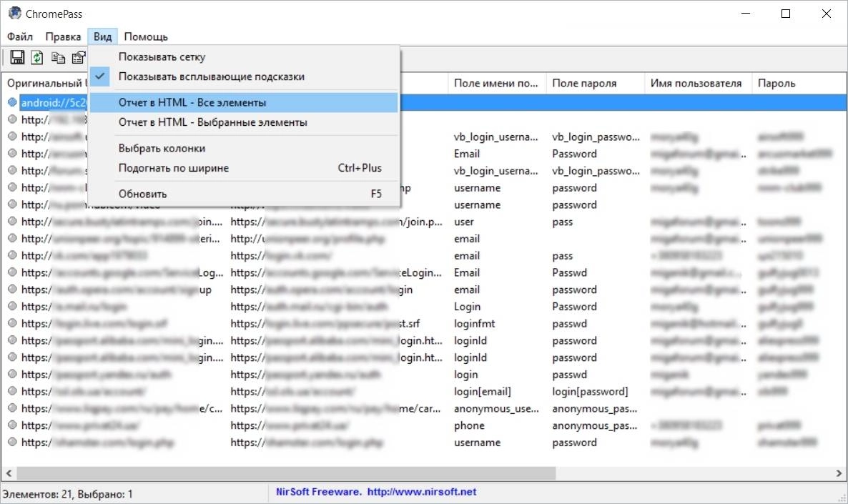Click the 'user' field name cell
Screen dimensions: 848x504
click(463, 222)
